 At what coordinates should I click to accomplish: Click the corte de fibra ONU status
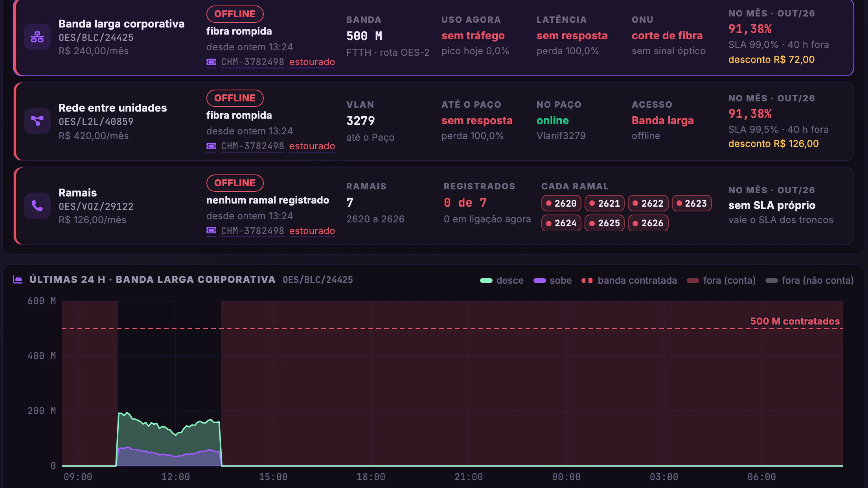[x=667, y=36]
